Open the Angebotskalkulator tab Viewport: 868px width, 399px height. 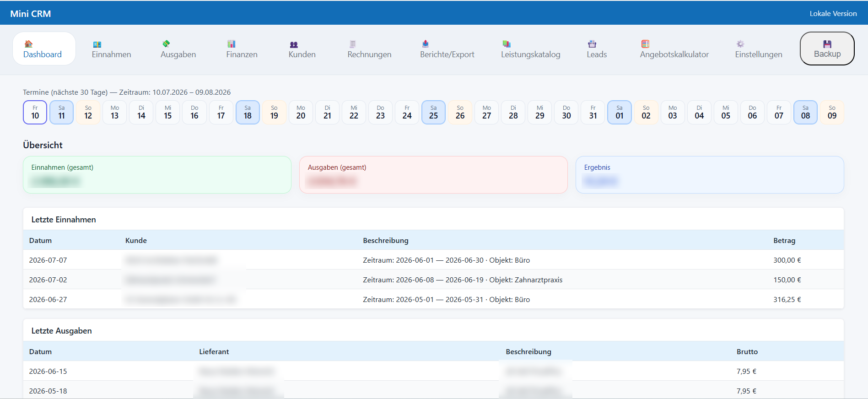coord(674,49)
